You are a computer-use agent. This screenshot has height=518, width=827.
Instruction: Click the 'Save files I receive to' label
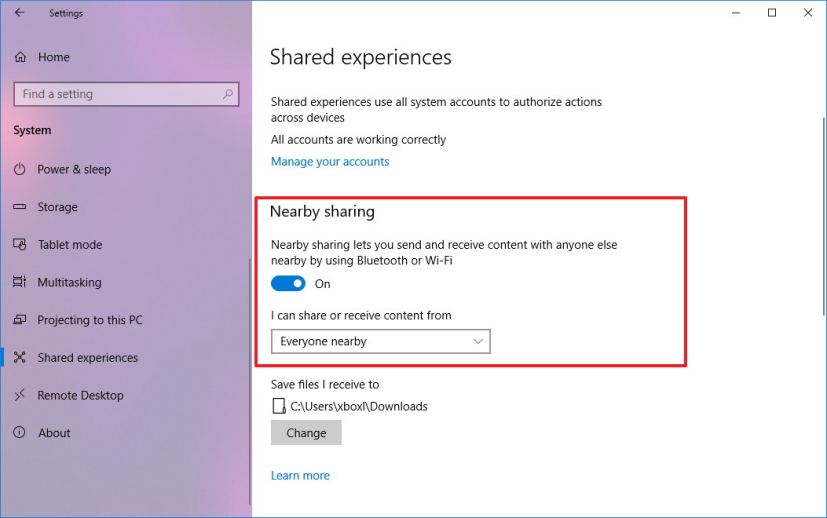[325, 385]
